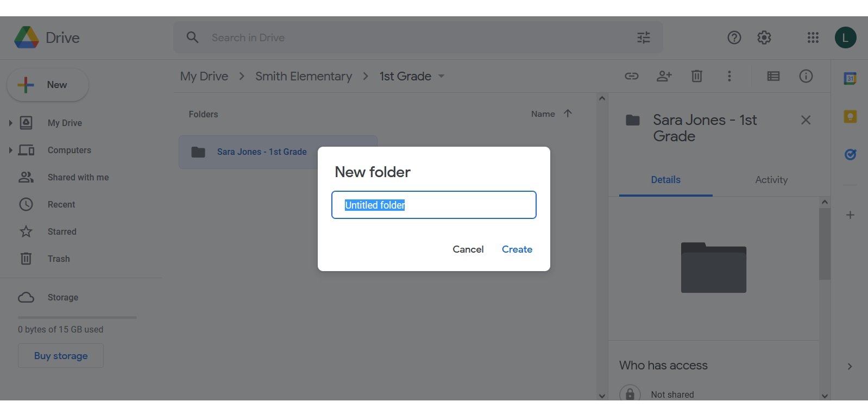Image resolution: width=868 pixels, height=414 pixels.
Task: Open the Google apps grid
Action: [x=813, y=37]
